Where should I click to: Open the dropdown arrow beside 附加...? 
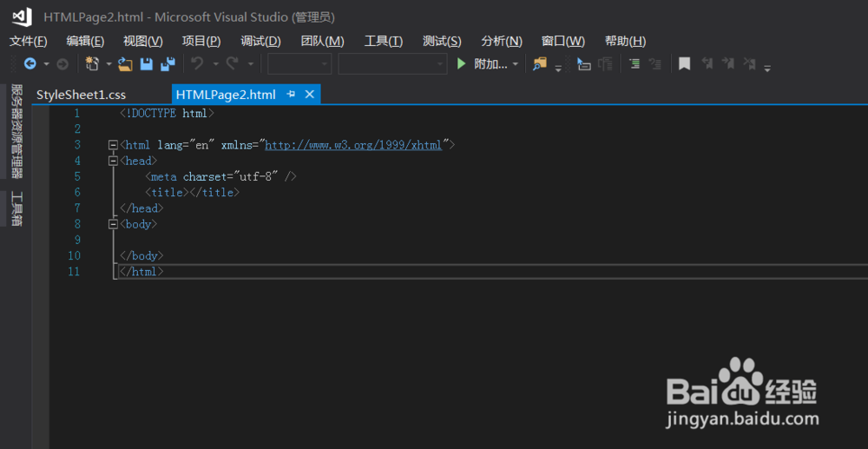pyautogui.click(x=516, y=63)
